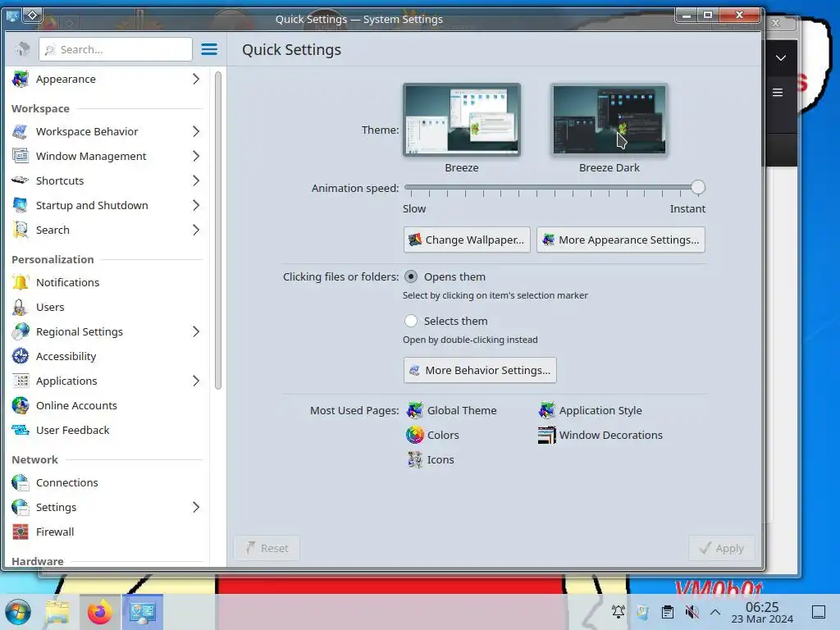
Task: Open the clipboard tray icon
Action: [668, 612]
